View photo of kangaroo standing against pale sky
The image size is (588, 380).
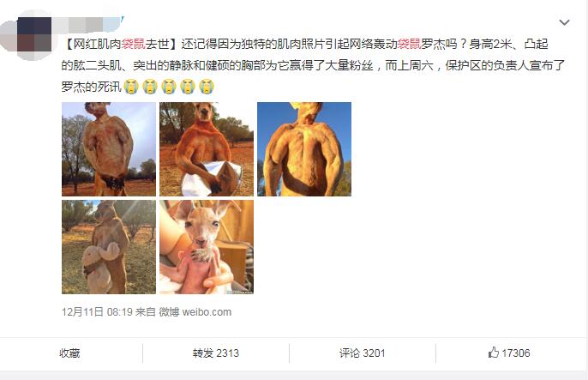[109, 149]
